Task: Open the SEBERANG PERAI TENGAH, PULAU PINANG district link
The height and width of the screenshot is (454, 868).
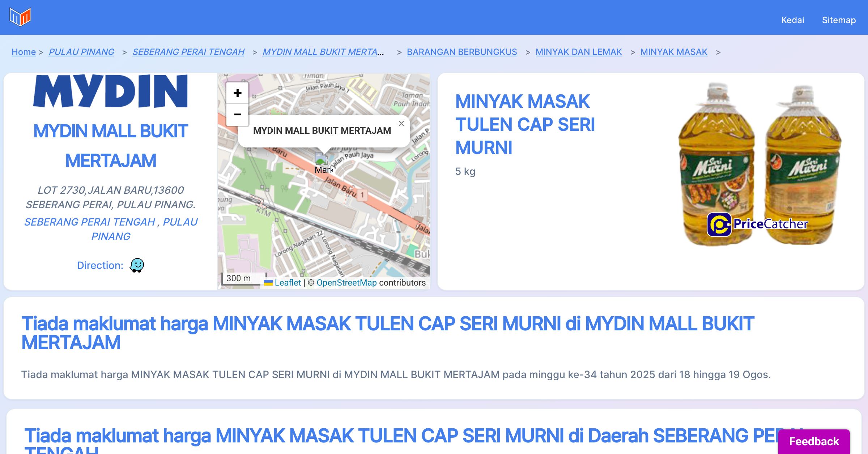Action: coord(111,229)
